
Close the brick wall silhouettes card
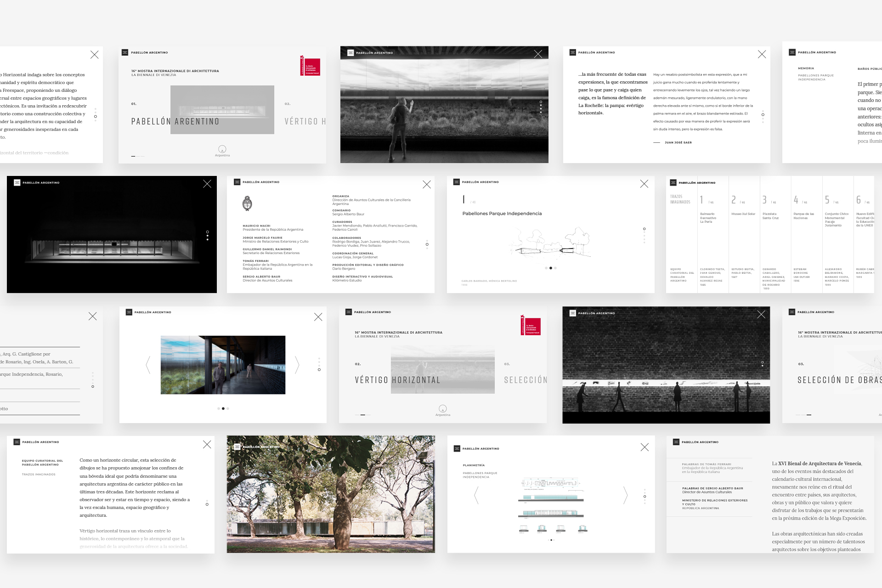(761, 314)
